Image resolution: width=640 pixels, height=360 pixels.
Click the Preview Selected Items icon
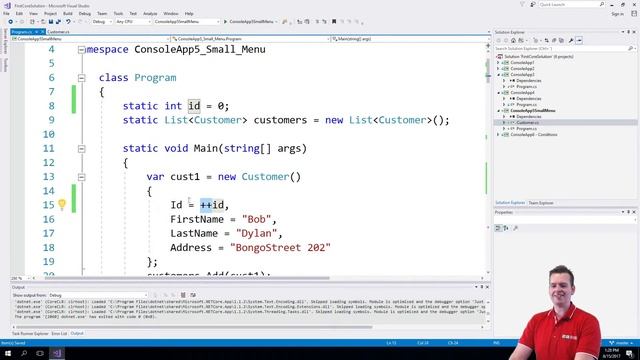579,40
